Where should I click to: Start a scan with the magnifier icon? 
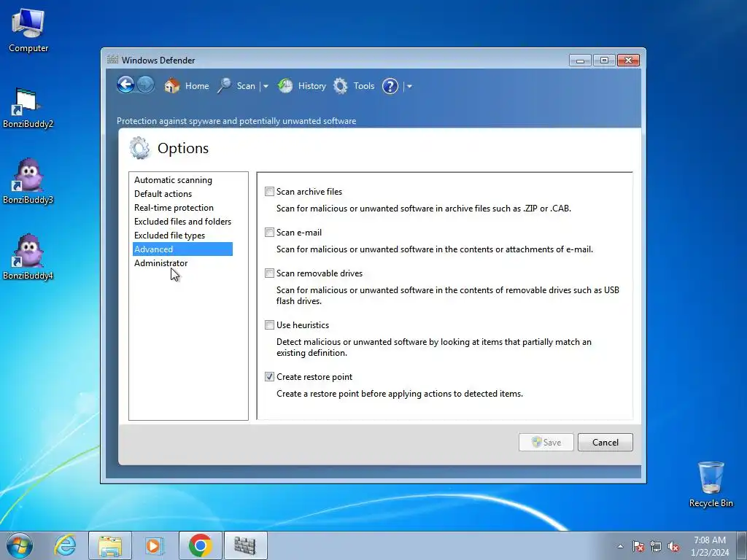point(225,86)
